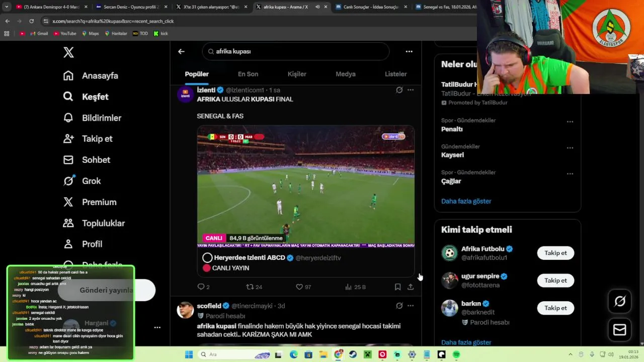The image size is (644, 362).
Task: Mute the afrika kupası browser tab
Action: click(317, 7)
